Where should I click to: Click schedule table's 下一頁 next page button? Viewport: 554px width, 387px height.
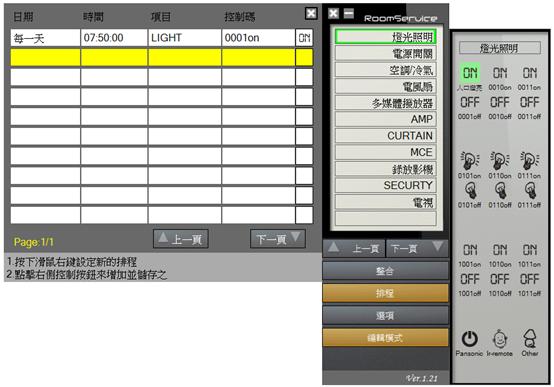[x=278, y=239]
